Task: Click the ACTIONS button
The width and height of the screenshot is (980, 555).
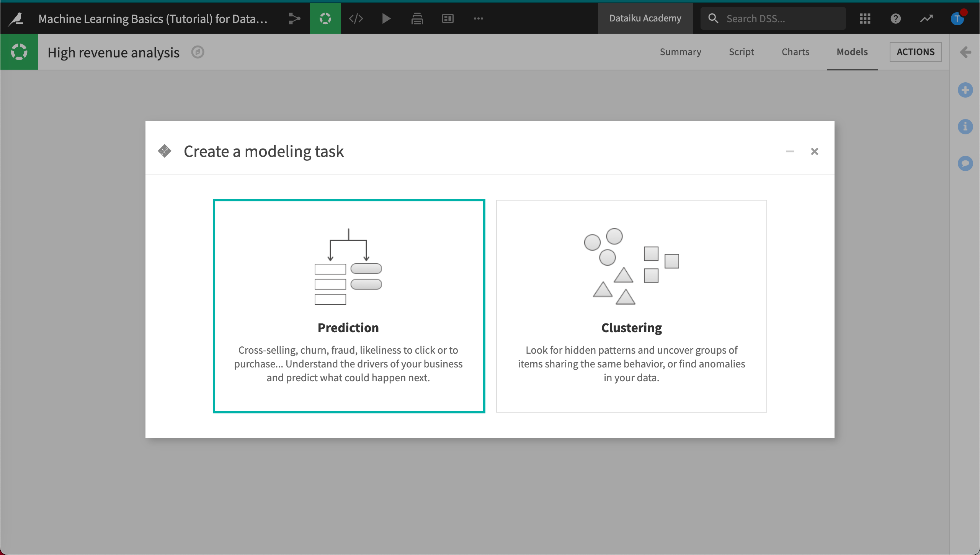Action: 915,51
